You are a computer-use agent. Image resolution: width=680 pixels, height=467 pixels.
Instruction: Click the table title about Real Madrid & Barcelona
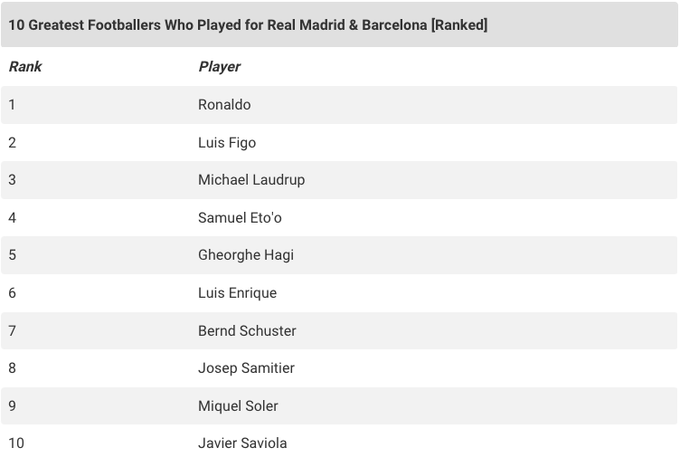click(x=248, y=25)
